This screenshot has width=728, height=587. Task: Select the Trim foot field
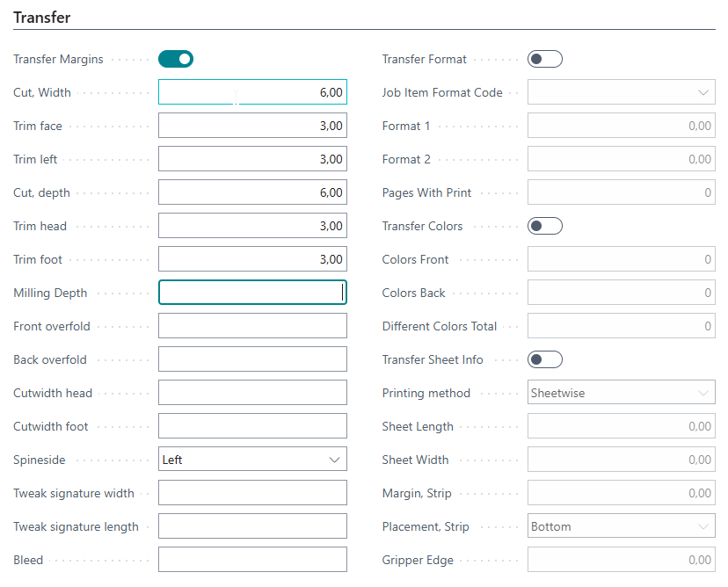(x=252, y=259)
